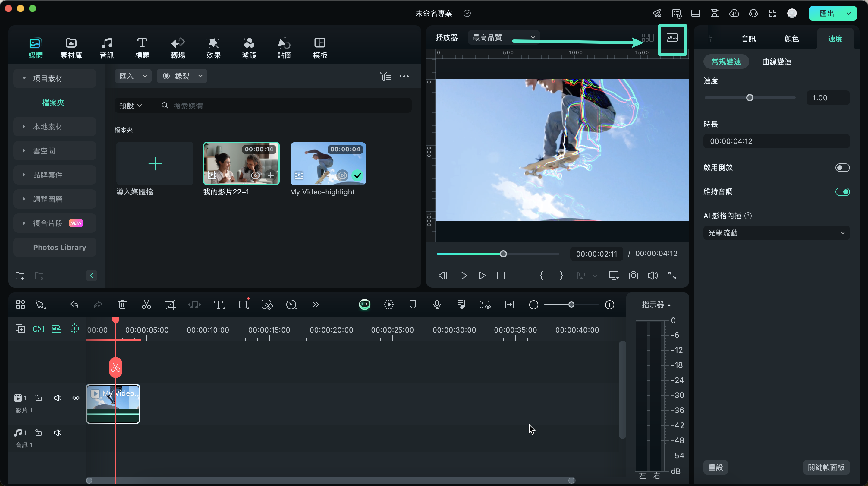Viewport: 868px width, 486px height.
Task: Open the 預設 sort dropdown
Action: click(131, 106)
